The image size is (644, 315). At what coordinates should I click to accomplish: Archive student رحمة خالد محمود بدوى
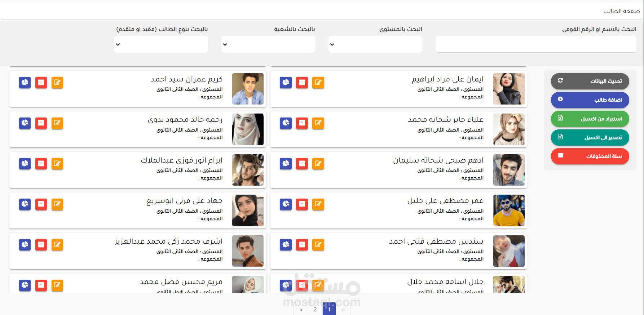[x=41, y=123]
